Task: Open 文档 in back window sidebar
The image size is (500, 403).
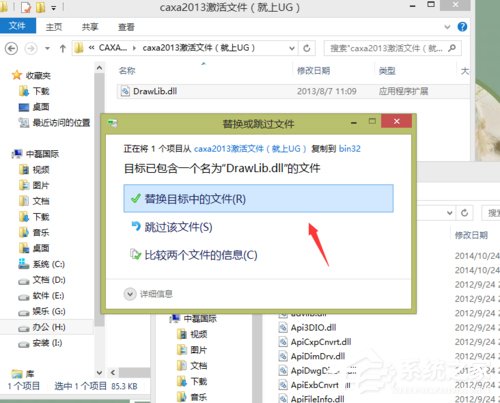Action: 192,366
